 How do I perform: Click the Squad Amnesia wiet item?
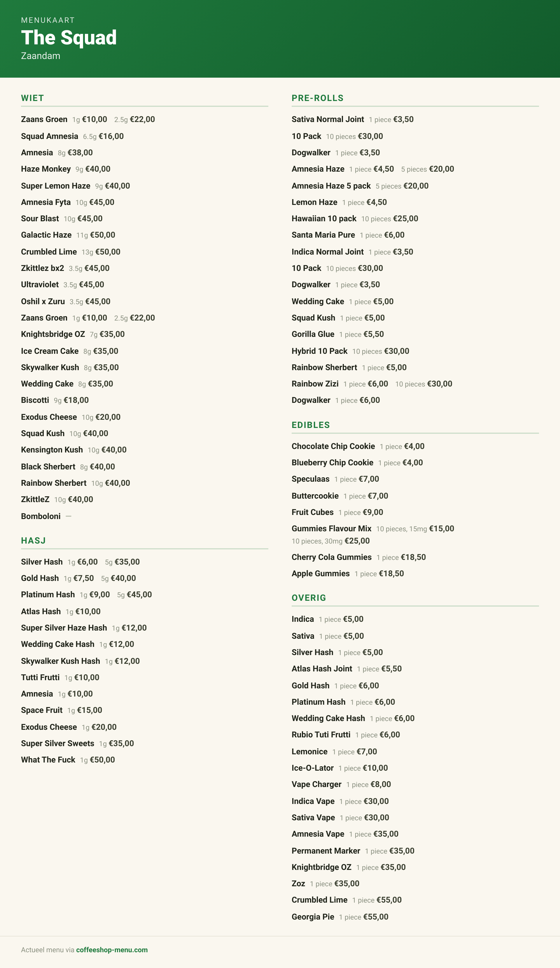(x=50, y=136)
